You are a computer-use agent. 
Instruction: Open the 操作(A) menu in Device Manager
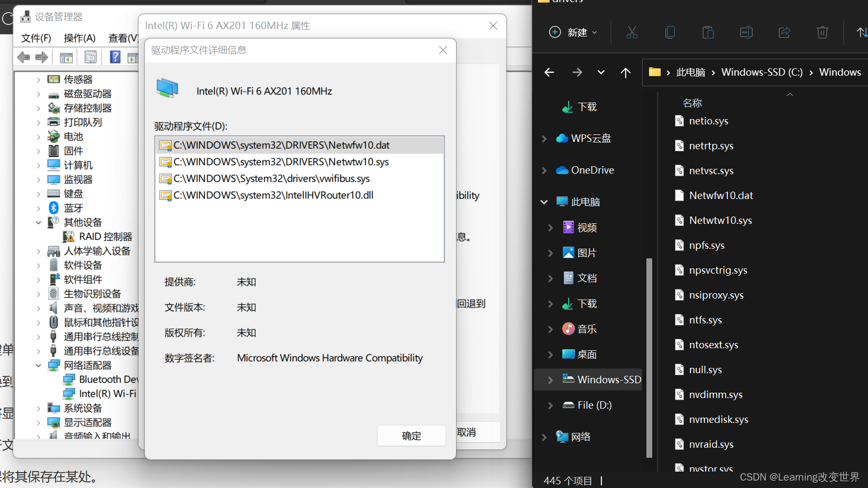tap(79, 38)
